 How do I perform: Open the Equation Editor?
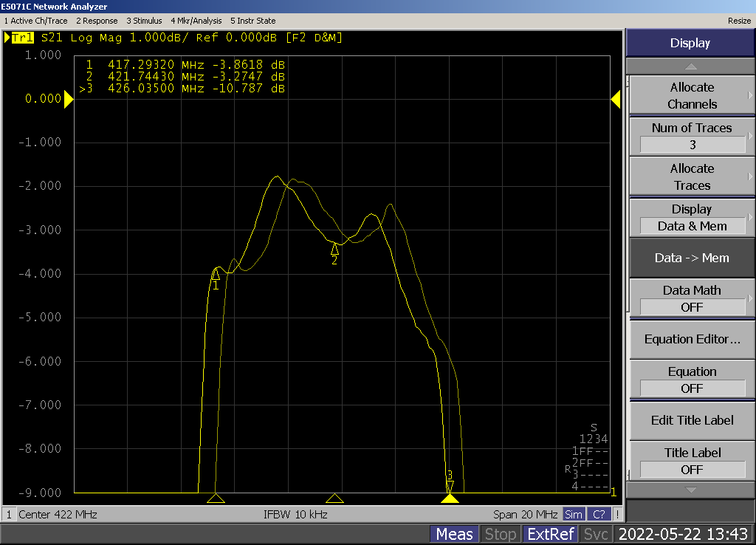pyautogui.click(x=691, y=339)
